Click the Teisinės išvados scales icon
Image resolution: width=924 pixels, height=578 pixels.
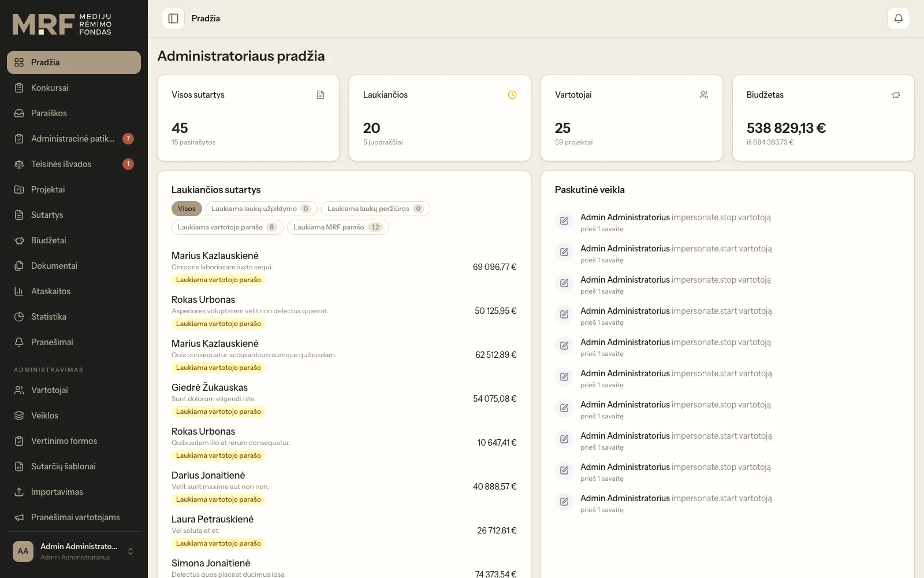[x=19, y=164]
